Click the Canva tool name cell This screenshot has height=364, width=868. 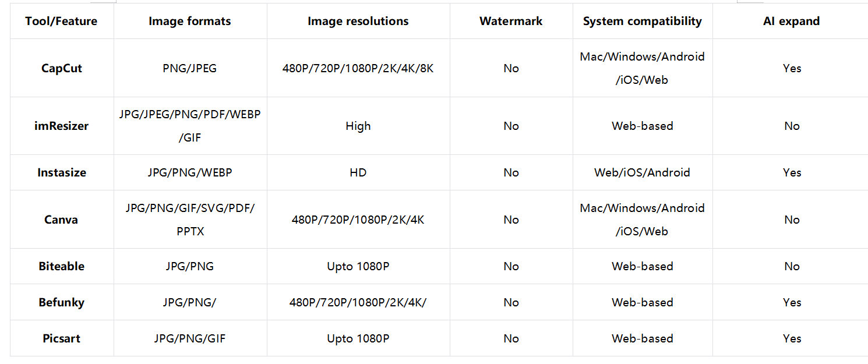pos(61,220)
